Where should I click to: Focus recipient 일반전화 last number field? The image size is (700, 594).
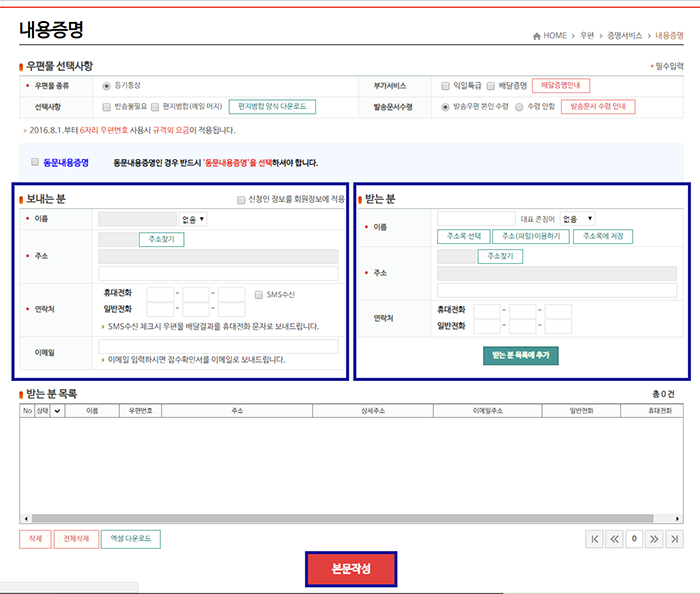coord(558,327)
